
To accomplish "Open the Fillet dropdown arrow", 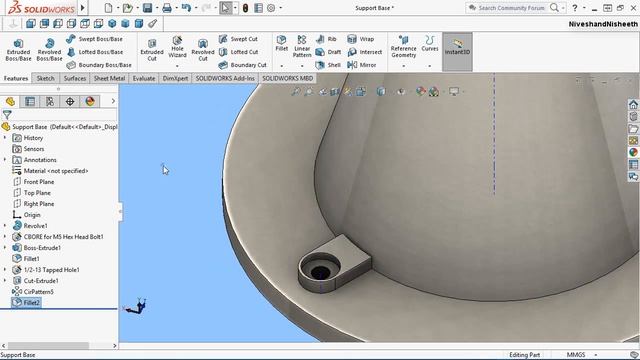I will [x=282, y=66].
